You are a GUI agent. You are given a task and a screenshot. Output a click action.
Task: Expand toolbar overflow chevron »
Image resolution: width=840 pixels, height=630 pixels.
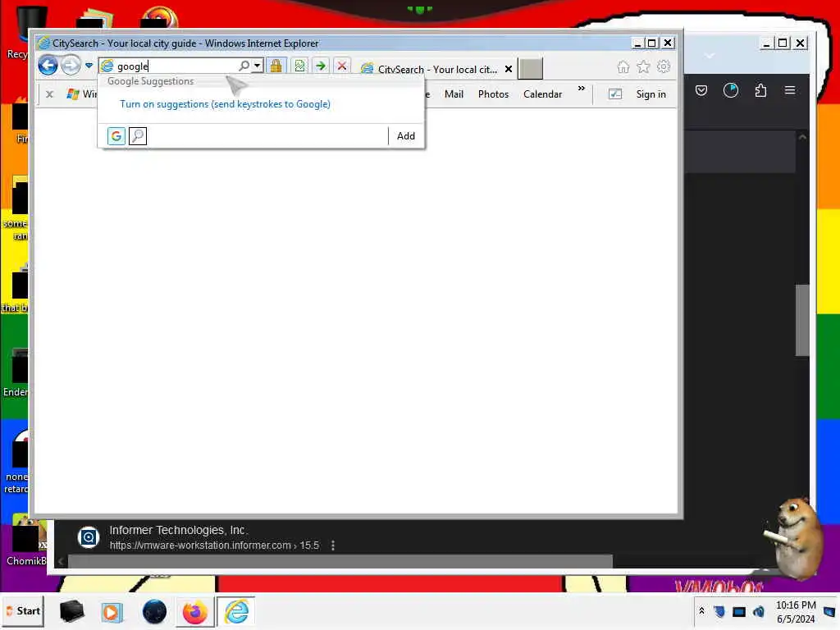pos(582,89)
